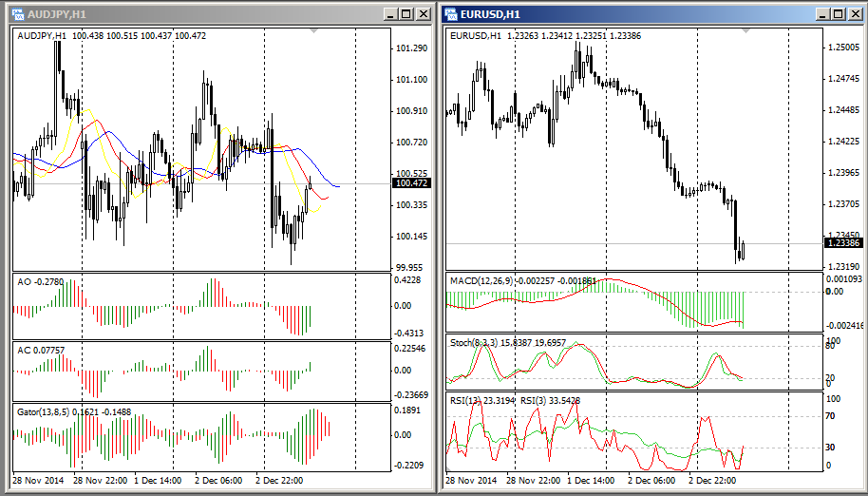Click the 1.25005 price scale value
This screenshot has width=868, height=496.
click(845, 48)
